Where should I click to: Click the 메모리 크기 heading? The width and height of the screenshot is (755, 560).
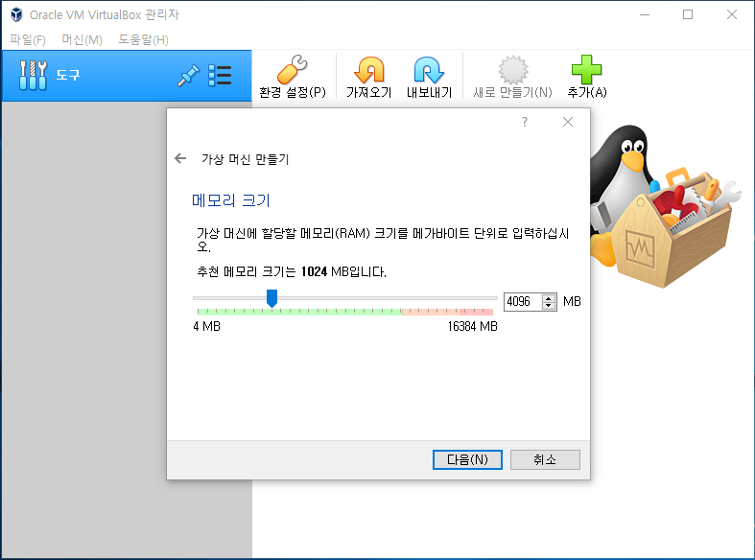231,200
